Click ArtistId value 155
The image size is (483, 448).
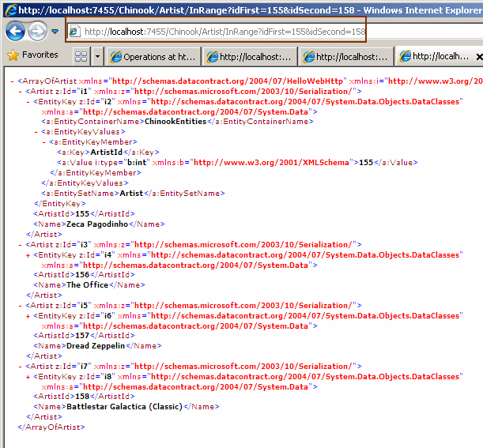click(82, 213)
